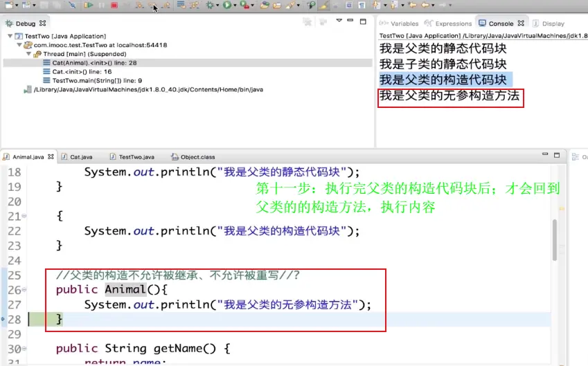Click the Previous Annotation arrow icon
588x366 pixels.
coord(394,5)
